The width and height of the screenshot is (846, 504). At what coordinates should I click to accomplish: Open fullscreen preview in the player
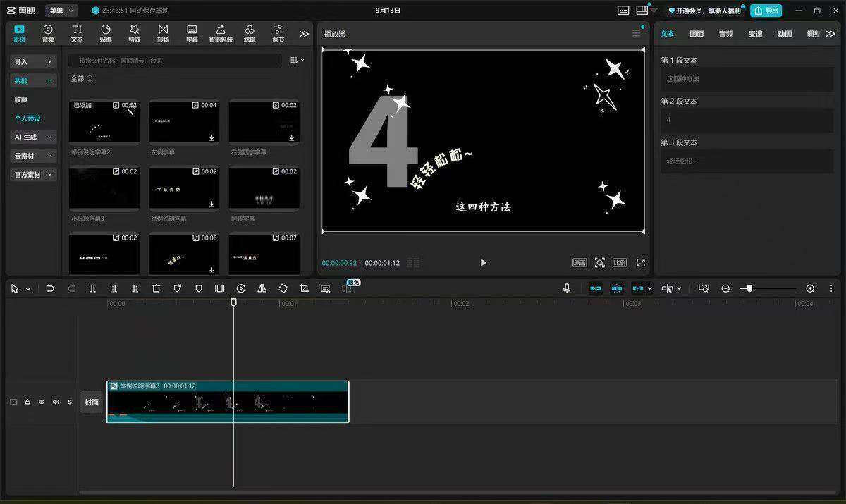(641, 262)
